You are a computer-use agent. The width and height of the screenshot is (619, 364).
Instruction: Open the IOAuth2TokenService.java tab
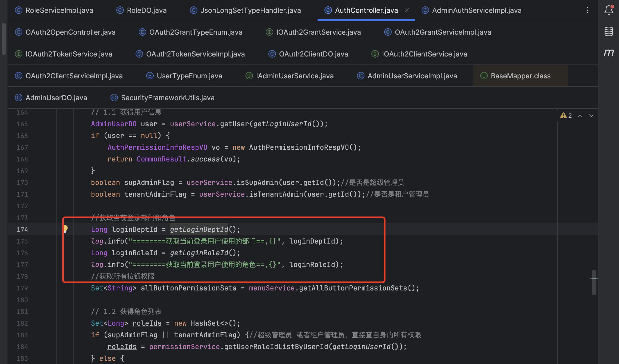pos(69,54)
